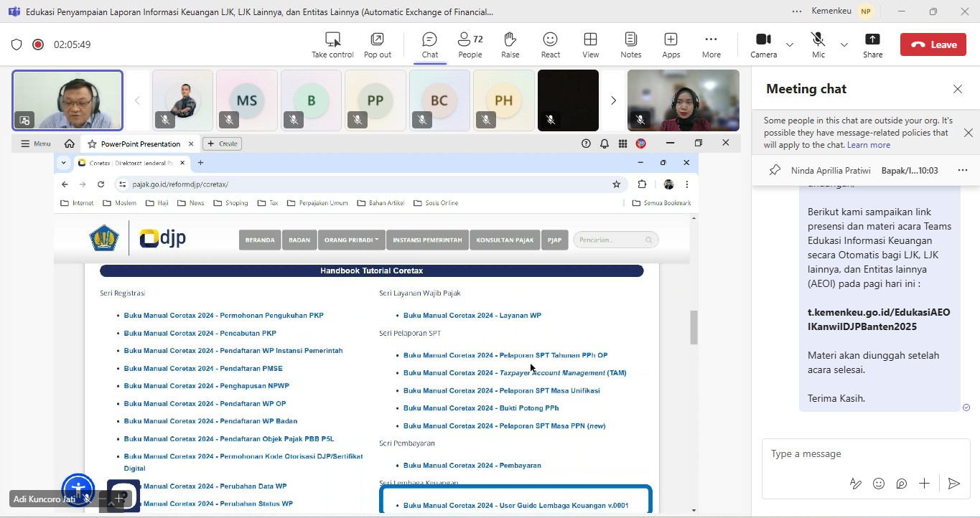Viewport: 980px width, 518px height.
Task: Pop out the shared content
Action: pos(377,44)
